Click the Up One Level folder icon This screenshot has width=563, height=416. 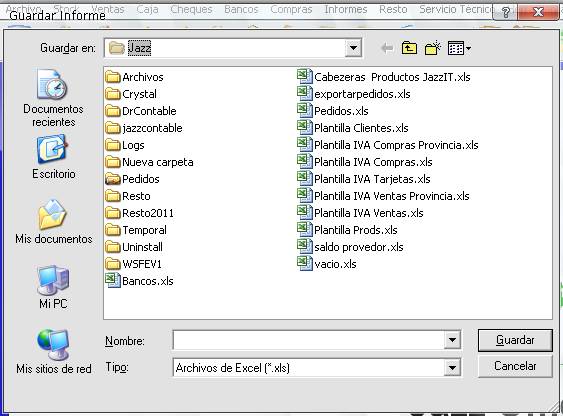tap(409, 48)
